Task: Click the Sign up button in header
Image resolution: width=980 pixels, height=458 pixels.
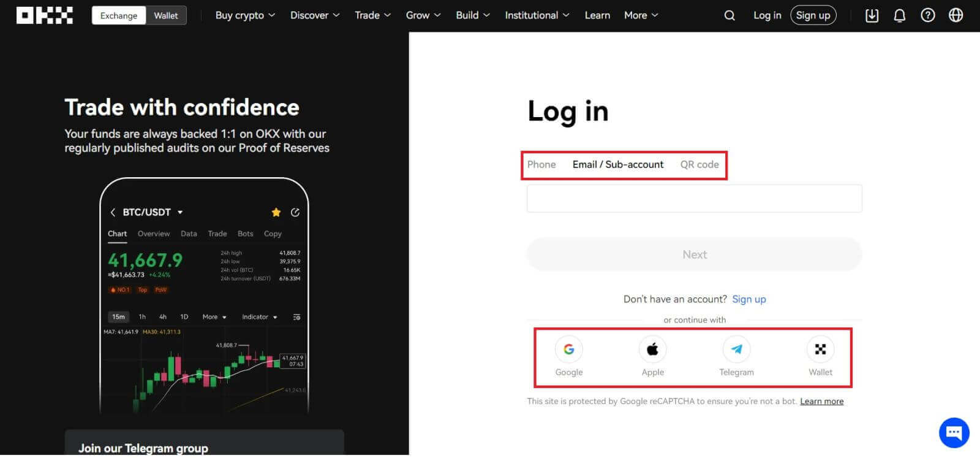Action: pyautogui.click(x=813, y=15)
